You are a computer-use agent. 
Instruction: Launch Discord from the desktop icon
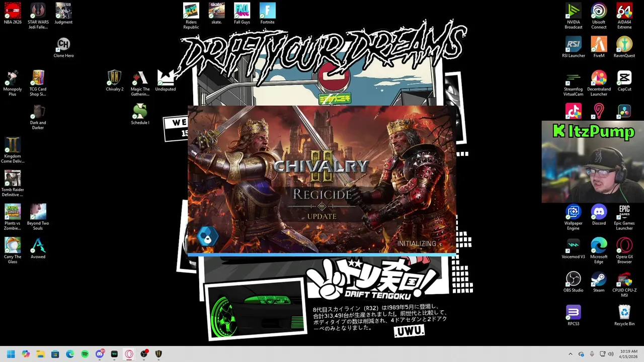[x=599, y=215]
